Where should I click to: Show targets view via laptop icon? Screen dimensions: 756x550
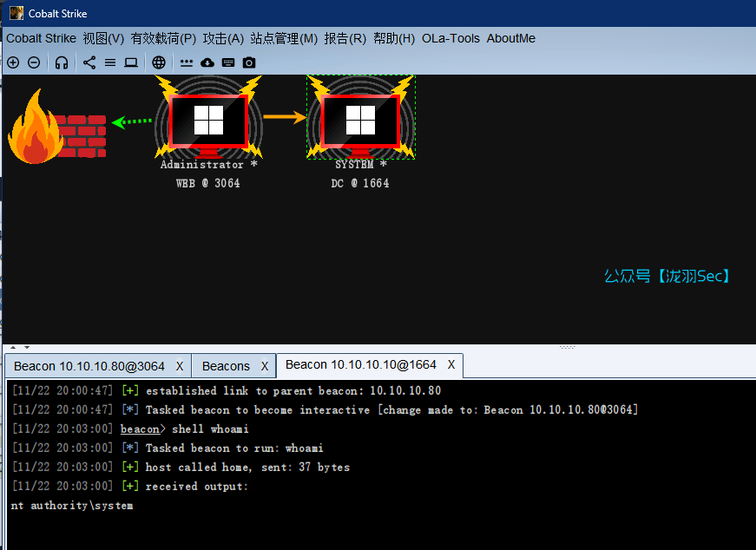(131, 62)
